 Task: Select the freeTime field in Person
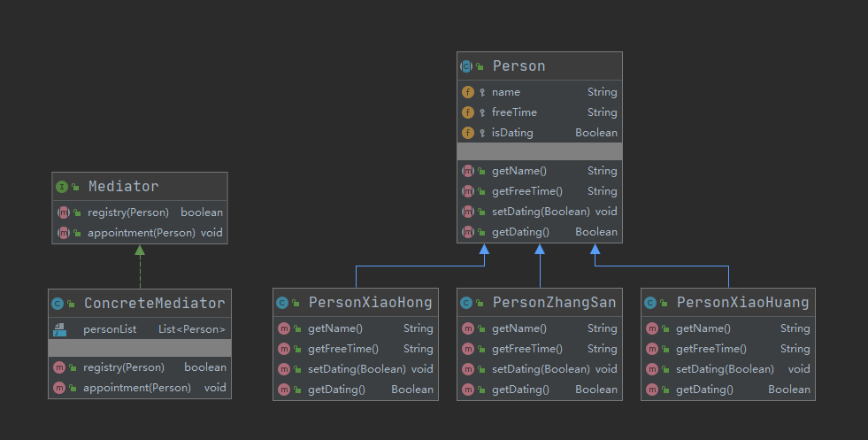click(x=540, y=112)
